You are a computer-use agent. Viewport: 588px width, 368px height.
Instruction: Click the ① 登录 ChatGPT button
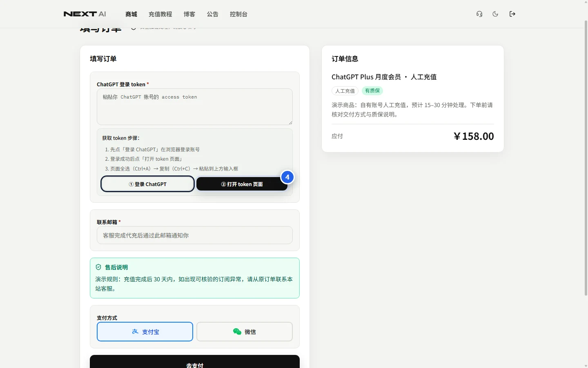pos(147,184)
